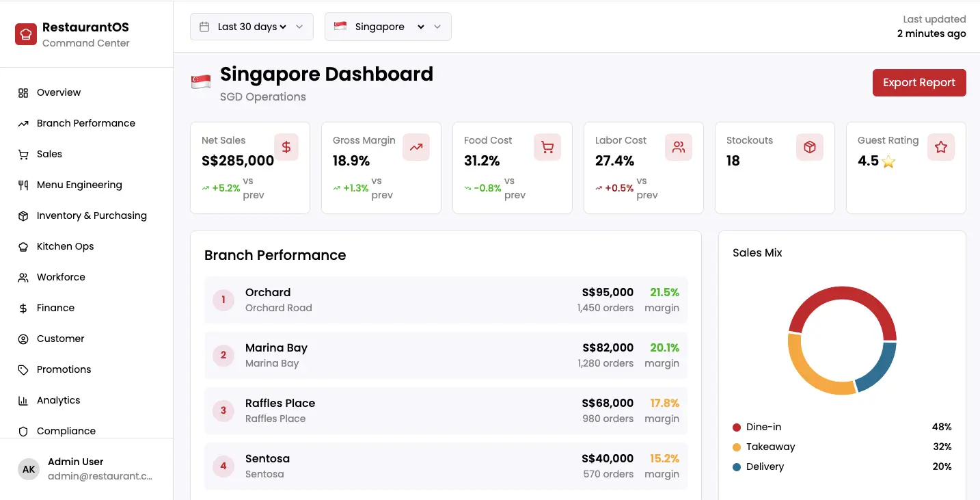Click the Stockouts box icon
Screen dimensions: 980x500
tap(810, 147)
